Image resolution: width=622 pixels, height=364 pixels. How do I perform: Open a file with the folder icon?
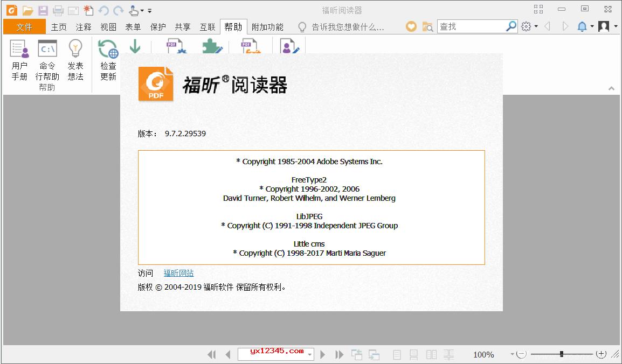click(27, 11)
